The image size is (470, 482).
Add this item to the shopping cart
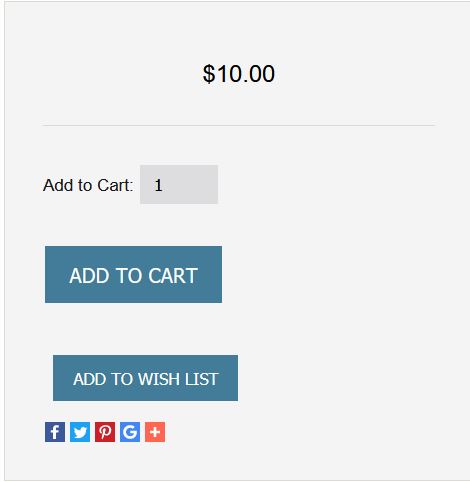point(133,274)
